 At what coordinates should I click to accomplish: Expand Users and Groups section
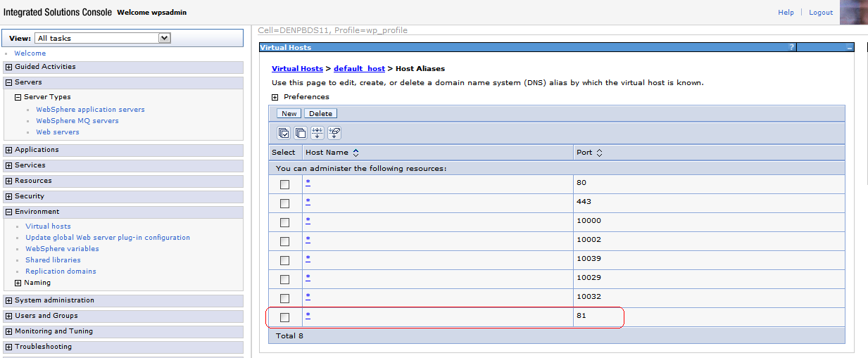pyautogui.click(x=8, y=316)
